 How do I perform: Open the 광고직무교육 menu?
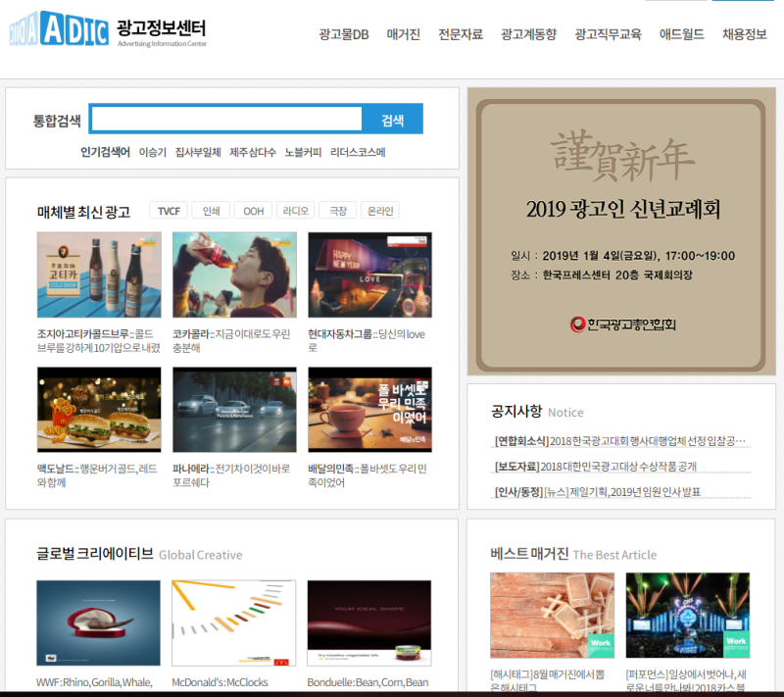pos(608,34)
